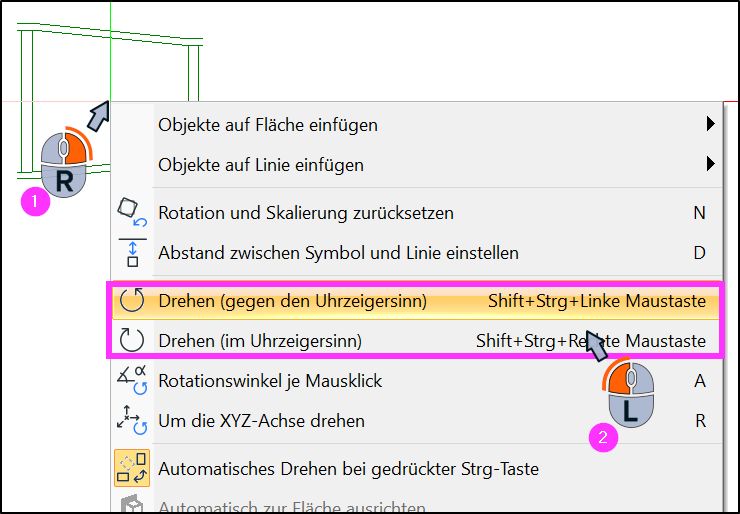This screenshot has height=514, width=740.
Task: Choose Drehen (gegen den Uhrzeigersinn)
Action: [415, 301]
